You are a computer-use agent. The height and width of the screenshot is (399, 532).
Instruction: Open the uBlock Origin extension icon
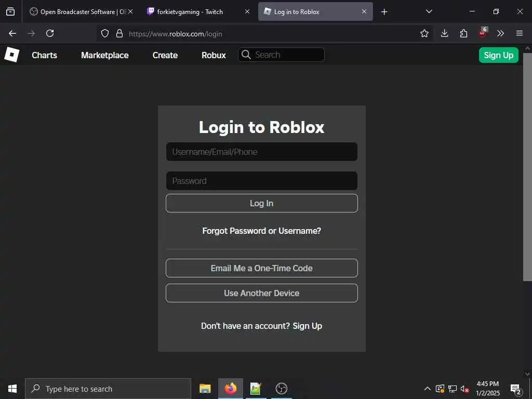point(483,33)
